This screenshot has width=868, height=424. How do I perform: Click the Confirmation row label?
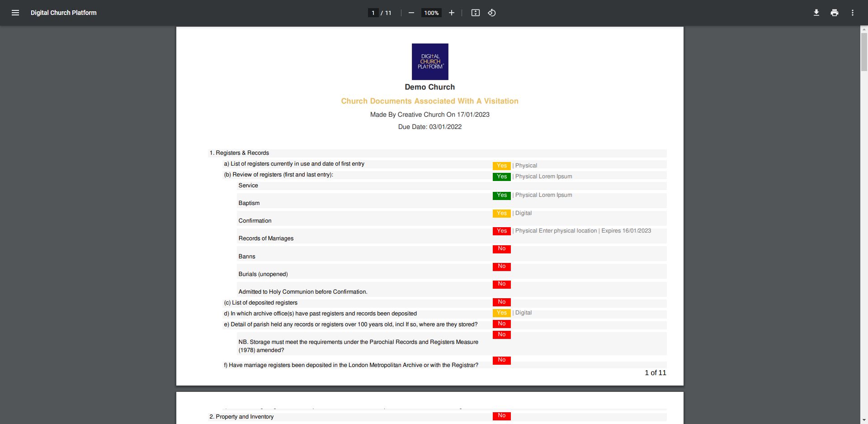pos(255,221)
